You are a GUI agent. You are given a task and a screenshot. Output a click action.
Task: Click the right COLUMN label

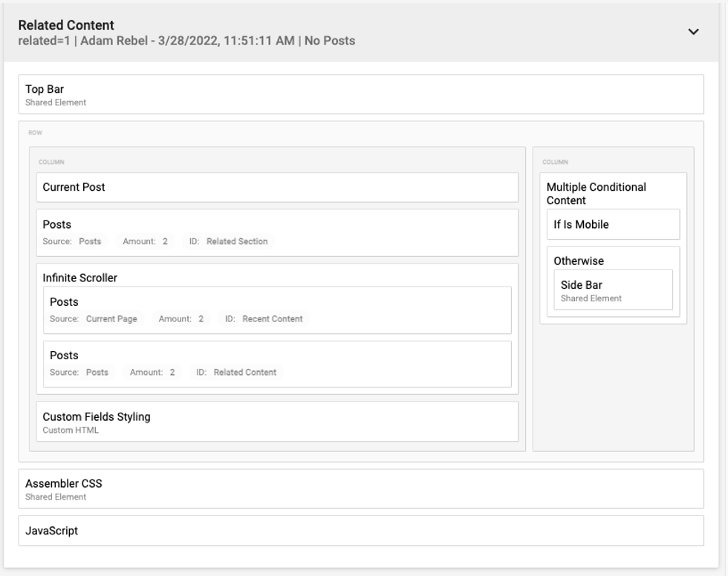pos(554,162)
